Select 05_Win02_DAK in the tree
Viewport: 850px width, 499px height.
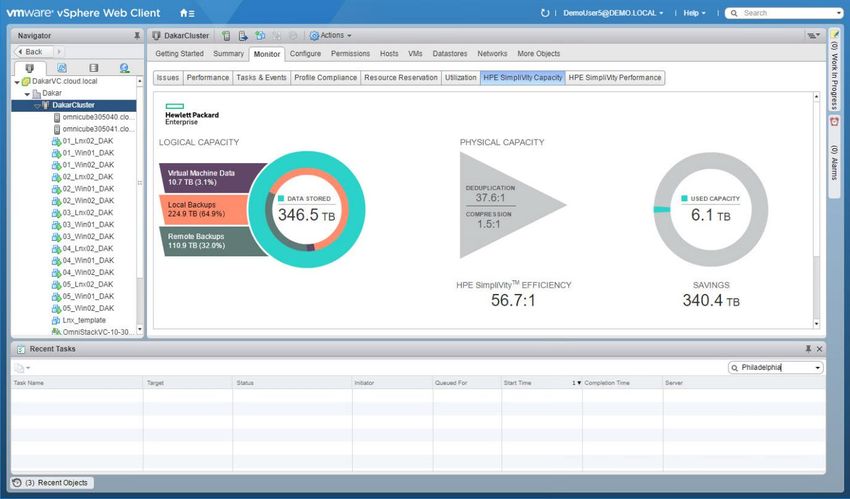[x=88, y=308]
